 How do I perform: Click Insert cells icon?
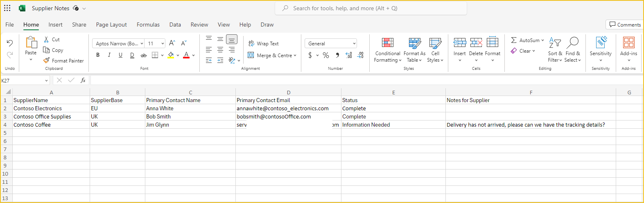point(460,42)
